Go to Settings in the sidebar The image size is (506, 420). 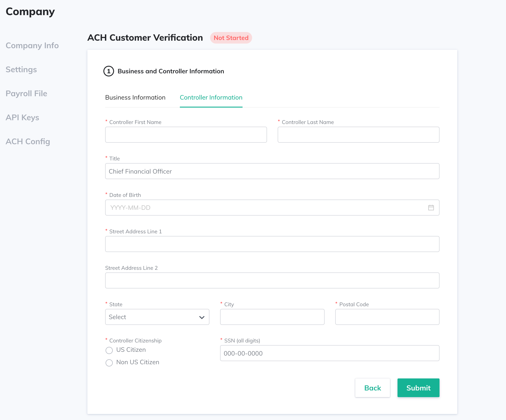pyautogui.click(x=21, y=70)
